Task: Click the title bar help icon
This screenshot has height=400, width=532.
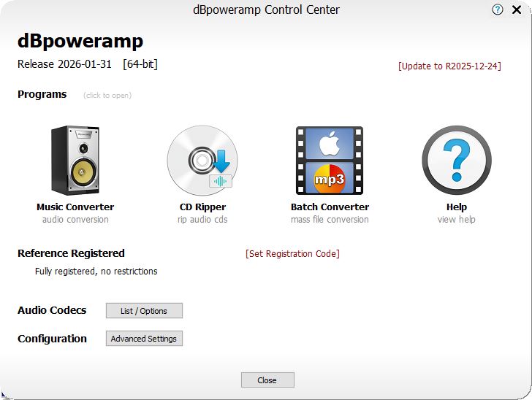Action: point(498,9)
